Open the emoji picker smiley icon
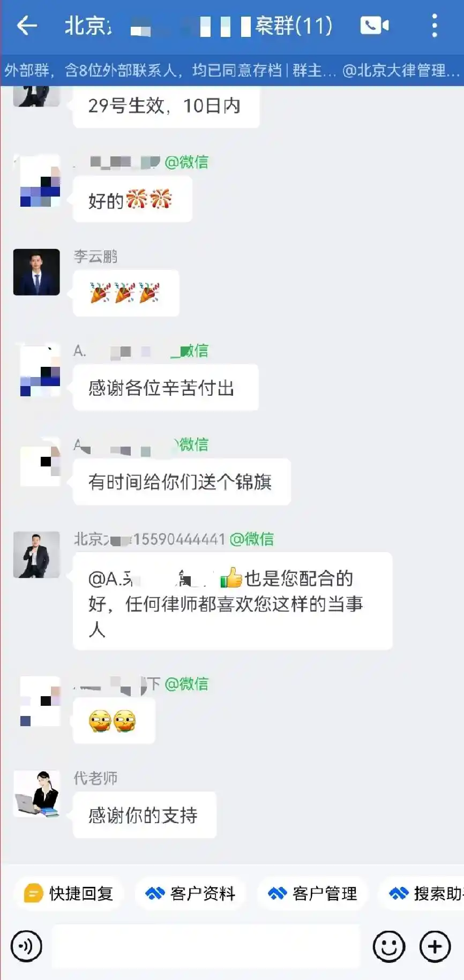This screenshot has width=464, height=980. (x=388, y=946)
